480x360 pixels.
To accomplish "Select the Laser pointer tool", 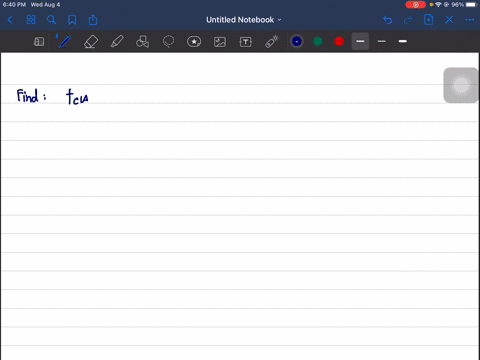I will (x=272, y=42).
